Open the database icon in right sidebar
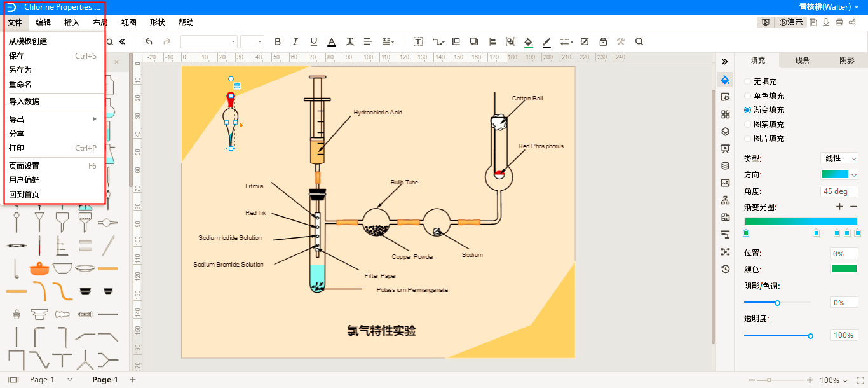 (725, 166)
